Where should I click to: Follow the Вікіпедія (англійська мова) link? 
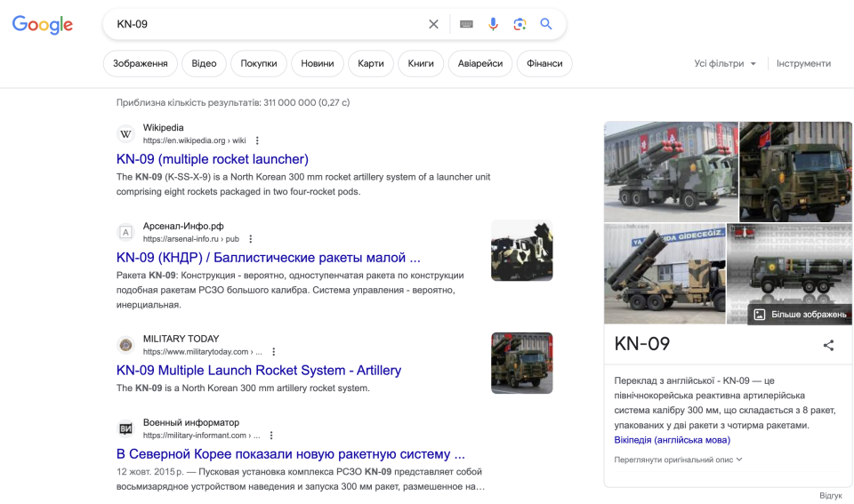point(672,440)
